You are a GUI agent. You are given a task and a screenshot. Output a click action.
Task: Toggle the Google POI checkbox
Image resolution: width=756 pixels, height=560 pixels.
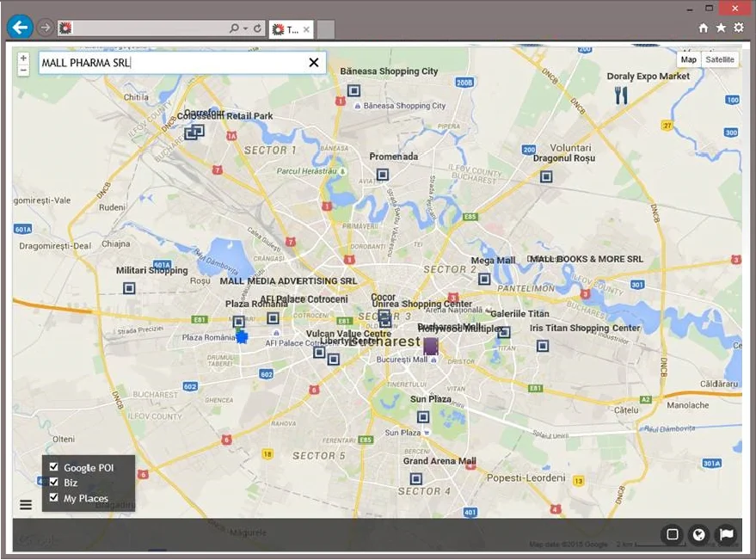click(x=54, y=467)
